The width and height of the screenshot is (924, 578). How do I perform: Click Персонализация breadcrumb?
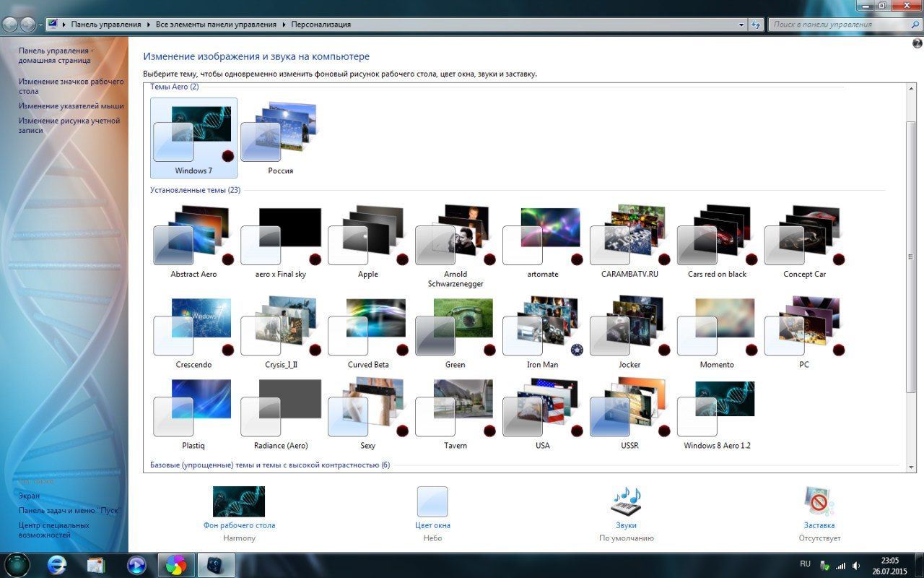[x=321, y=25]
